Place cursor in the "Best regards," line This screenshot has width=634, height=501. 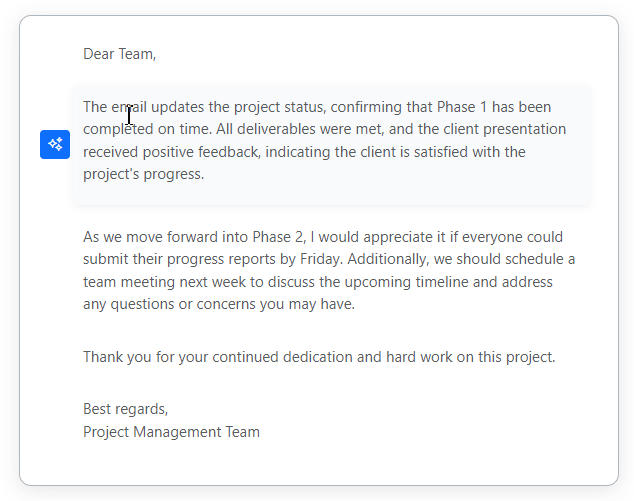click(x=125, y=409)
